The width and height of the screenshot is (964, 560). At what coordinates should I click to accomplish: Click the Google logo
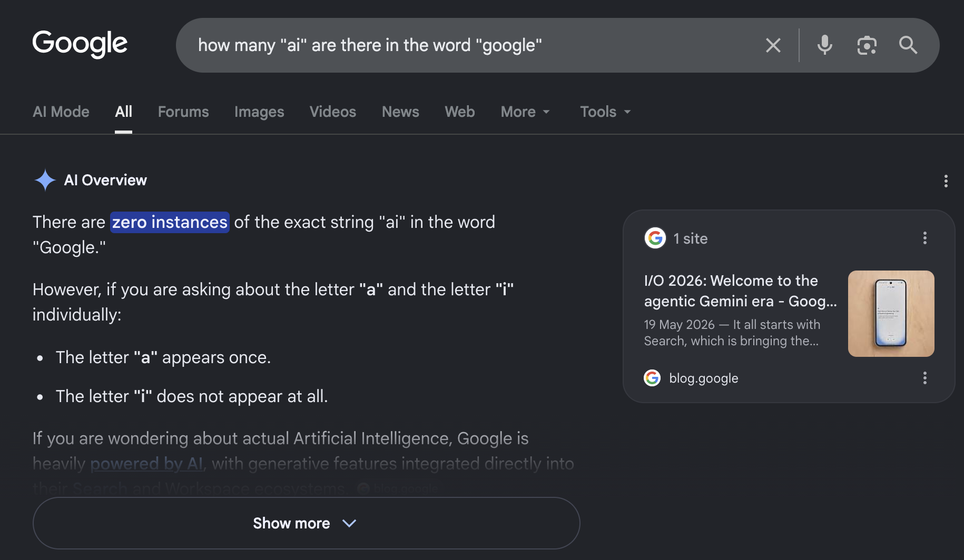pos(80,44)
